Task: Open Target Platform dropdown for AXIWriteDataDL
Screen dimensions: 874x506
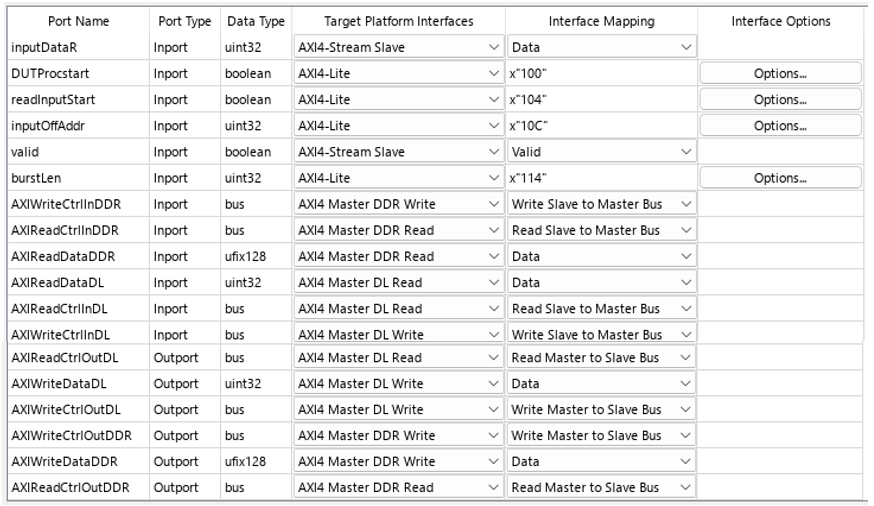Action: (x=398, y=383)
